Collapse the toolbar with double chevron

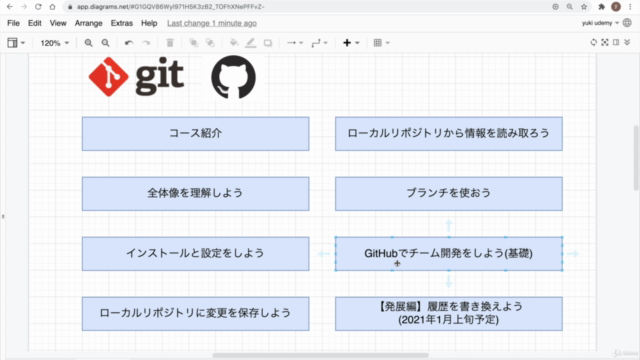627,42
